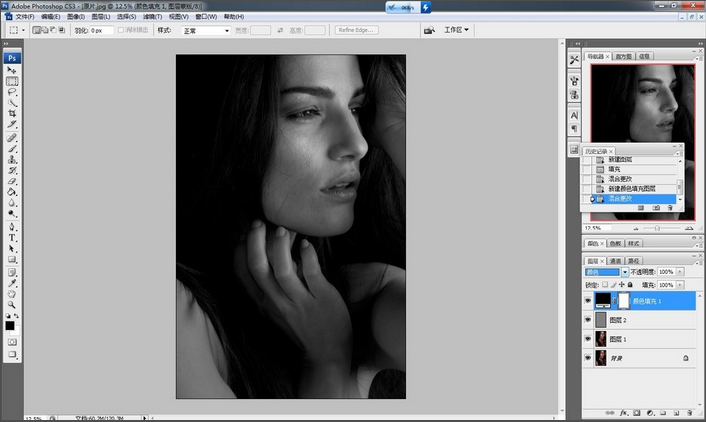Click the 颜色填充 1 layer color thumbnail
The width and height of the screenshot is (706, 422).
tap(603, 300)
